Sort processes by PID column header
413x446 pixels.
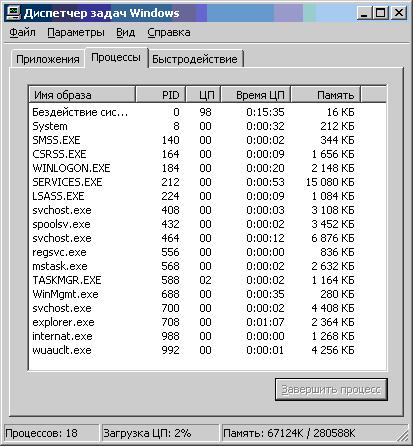pos(161,95)
